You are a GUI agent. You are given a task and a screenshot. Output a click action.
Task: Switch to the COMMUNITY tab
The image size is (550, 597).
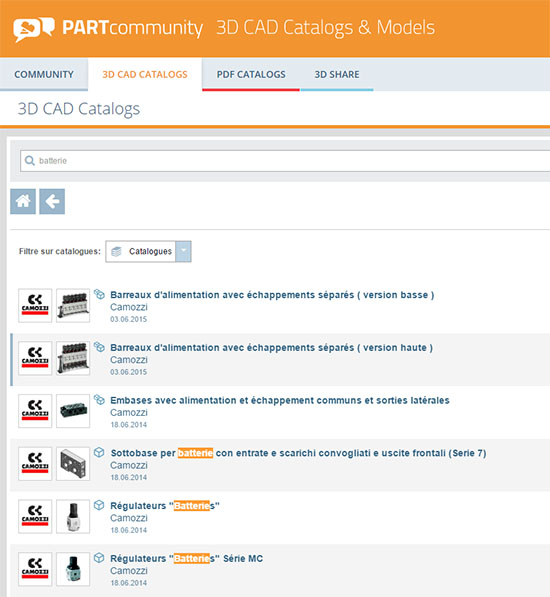pos(44,74)
